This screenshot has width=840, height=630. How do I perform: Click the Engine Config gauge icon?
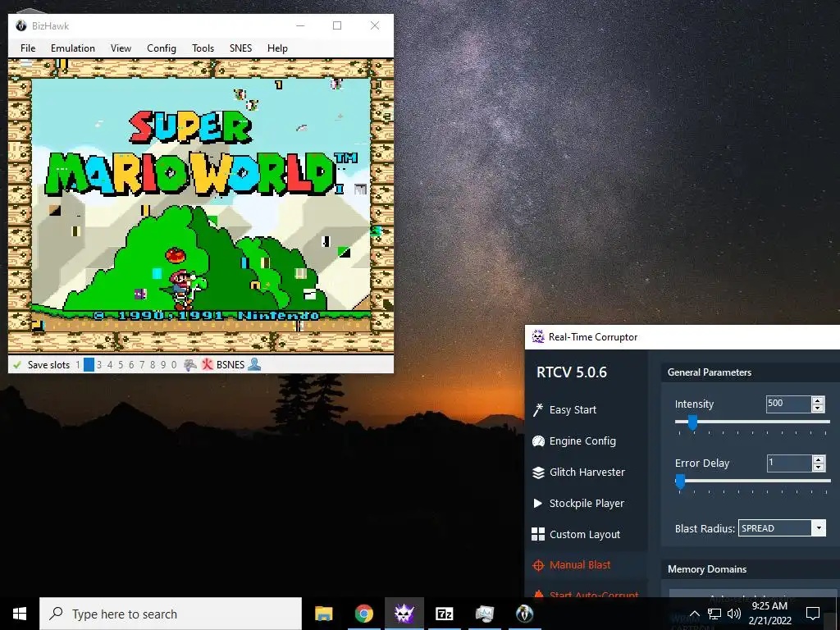coord(538,441)
